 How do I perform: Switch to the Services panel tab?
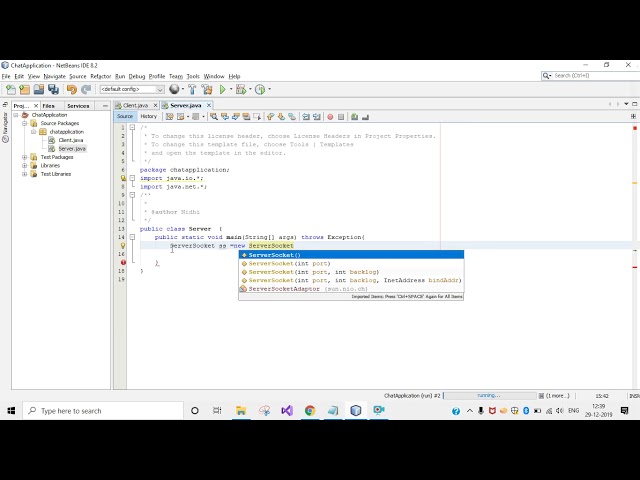click(x=78, y=106)
